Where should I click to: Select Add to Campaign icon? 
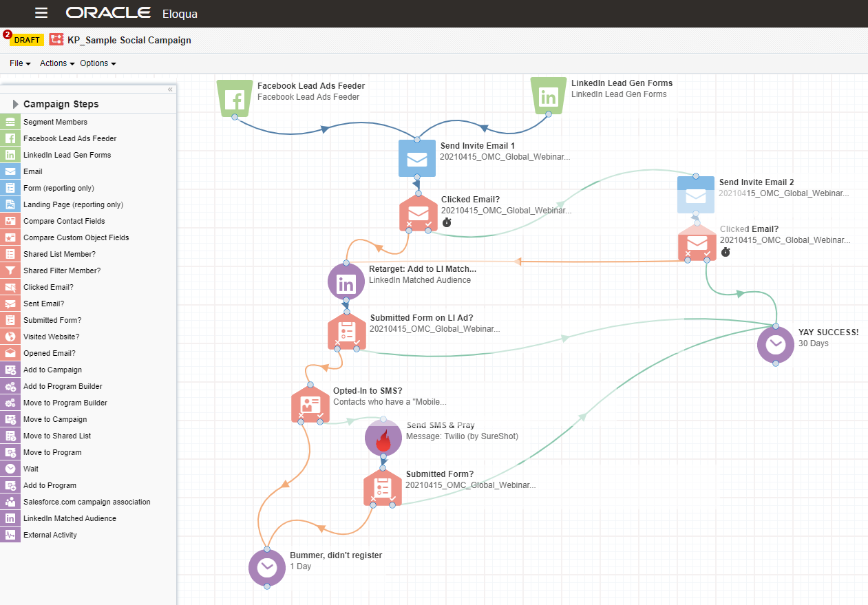tap(10, 370)
